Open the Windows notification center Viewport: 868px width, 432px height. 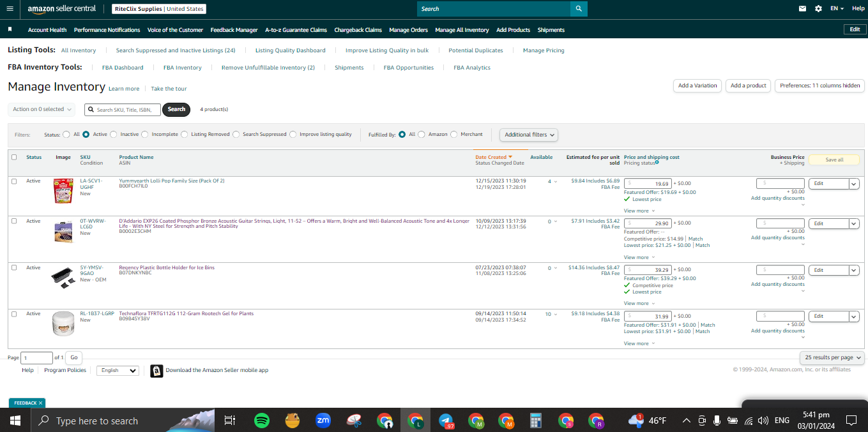click(851, 421)
